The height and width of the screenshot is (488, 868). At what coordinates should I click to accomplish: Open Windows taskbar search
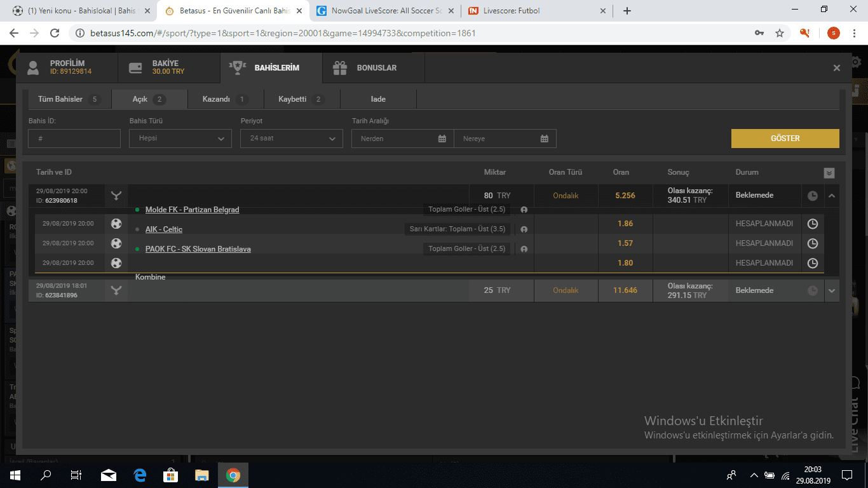tap(46, 475)
